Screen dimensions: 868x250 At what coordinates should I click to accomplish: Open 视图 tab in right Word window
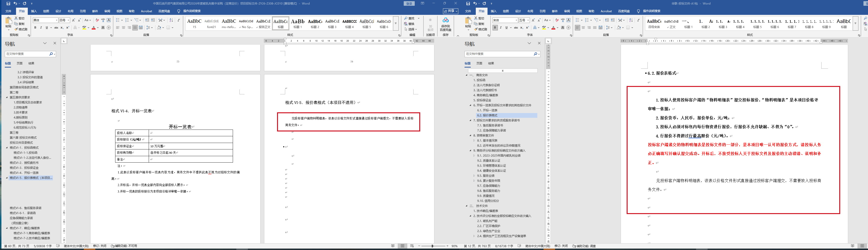coord(579,11)
